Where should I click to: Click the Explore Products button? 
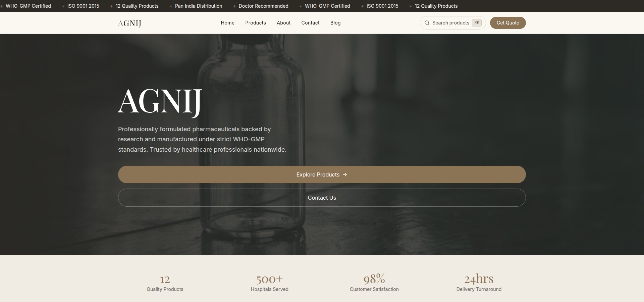point(322,174)
